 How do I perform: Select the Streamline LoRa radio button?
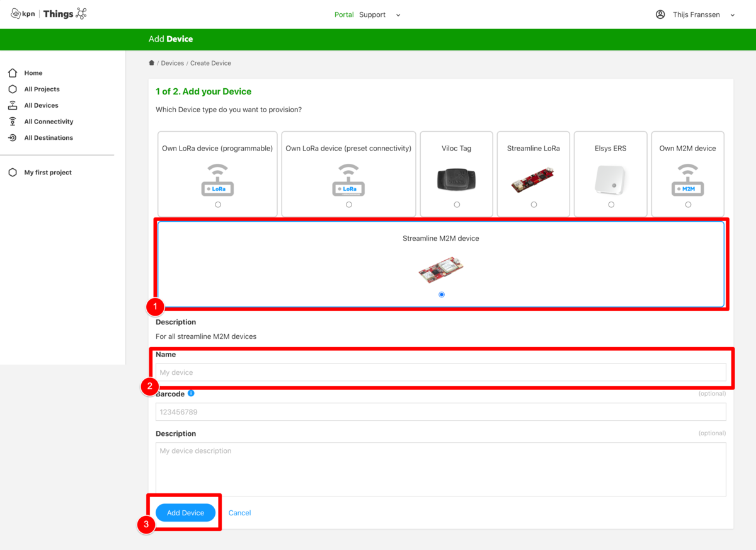click(534, 205)
